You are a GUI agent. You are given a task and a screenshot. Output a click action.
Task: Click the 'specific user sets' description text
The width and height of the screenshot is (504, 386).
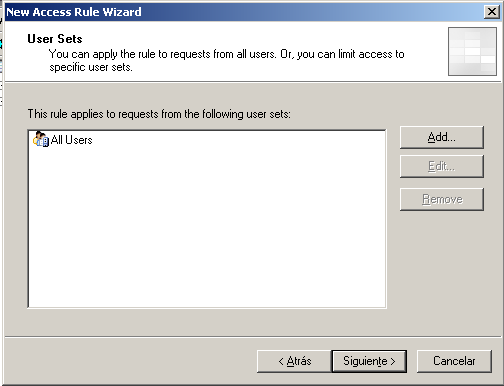click(91, 67)
